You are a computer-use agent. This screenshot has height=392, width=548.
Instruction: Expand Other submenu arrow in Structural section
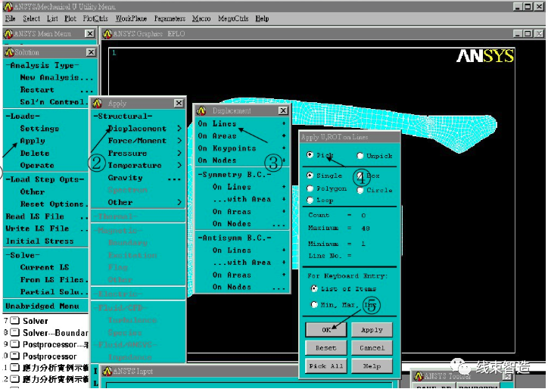click(179, 202)
